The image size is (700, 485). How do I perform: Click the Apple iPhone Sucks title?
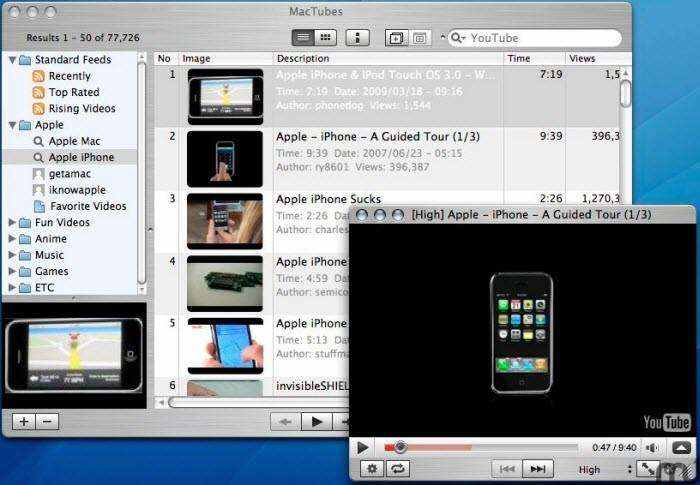328,199
